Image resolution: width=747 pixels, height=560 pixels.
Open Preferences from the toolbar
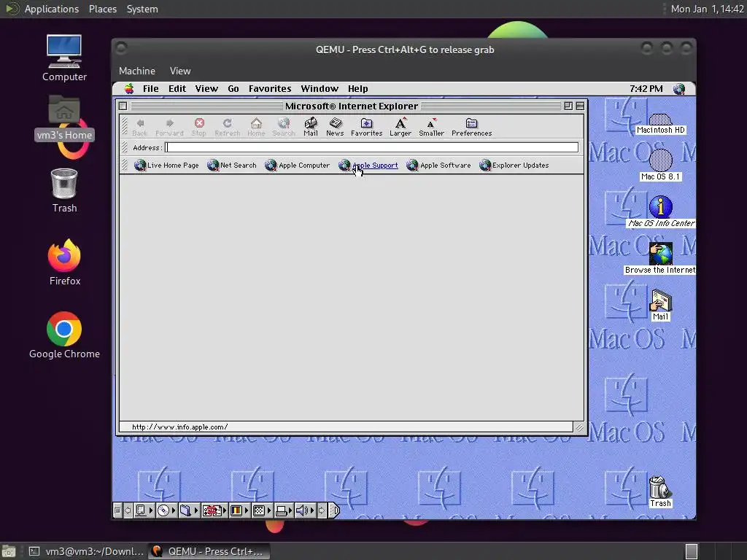click(472, 127)
